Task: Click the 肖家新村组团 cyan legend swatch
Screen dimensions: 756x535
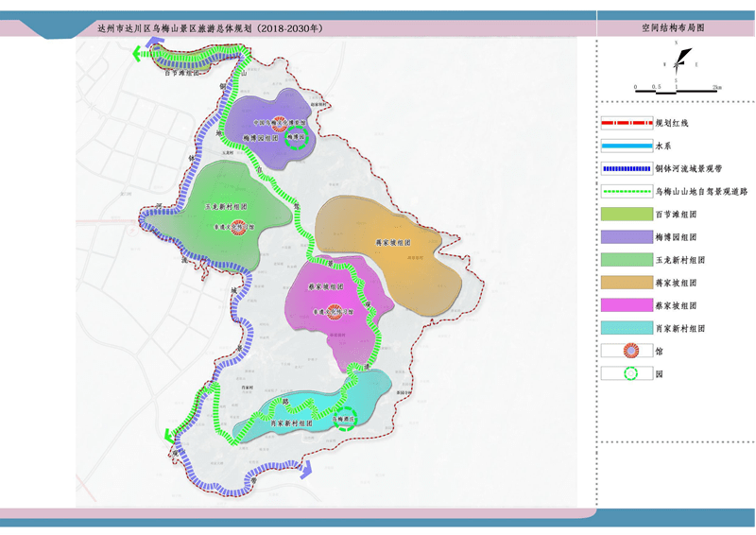Action: 627,328
